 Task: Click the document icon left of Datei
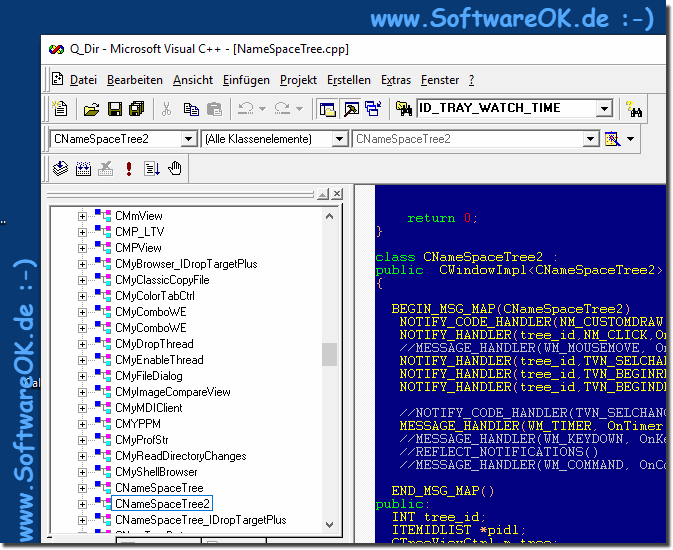pos(58,79)
